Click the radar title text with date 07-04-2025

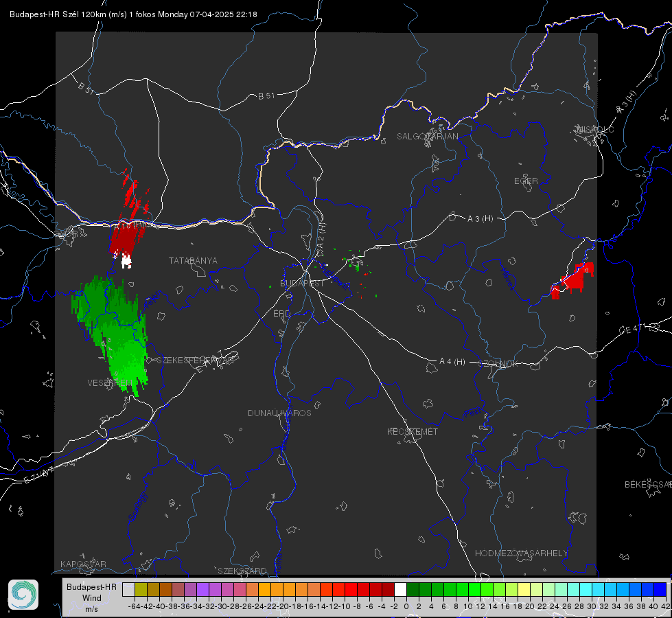(133, 14)
